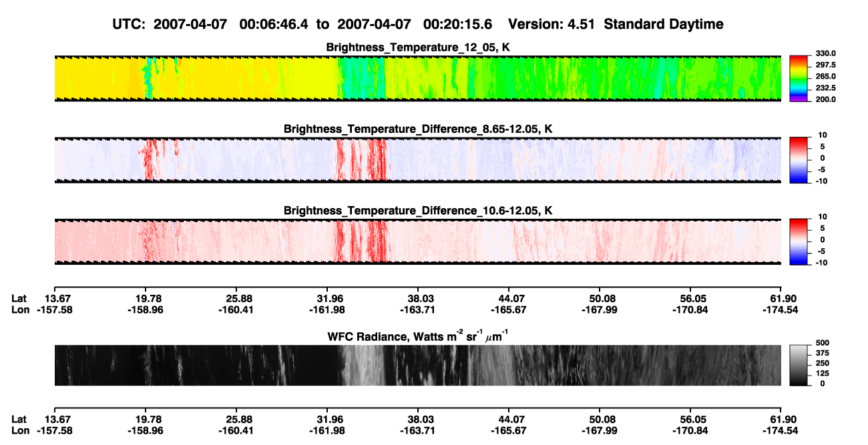The height and width of the screenshot is (445, 868).
Task: Click the 125 label on WFC colorbar
Action: pos(822,373)
